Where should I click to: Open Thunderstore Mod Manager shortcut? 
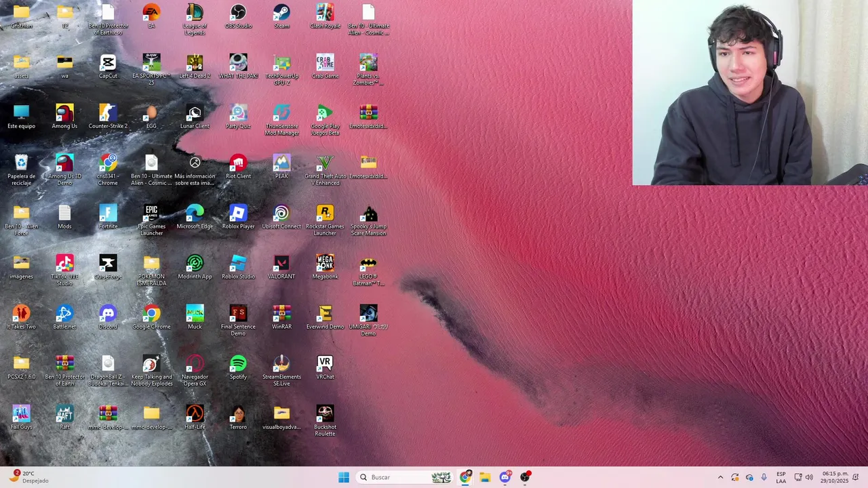tap(281, 120)
